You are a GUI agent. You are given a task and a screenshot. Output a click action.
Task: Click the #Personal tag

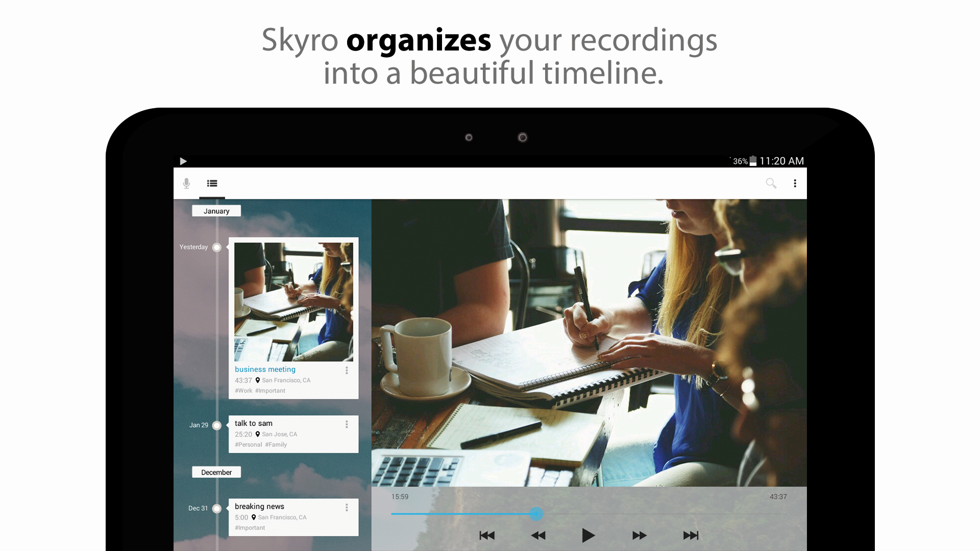click(x=248, y=445)
